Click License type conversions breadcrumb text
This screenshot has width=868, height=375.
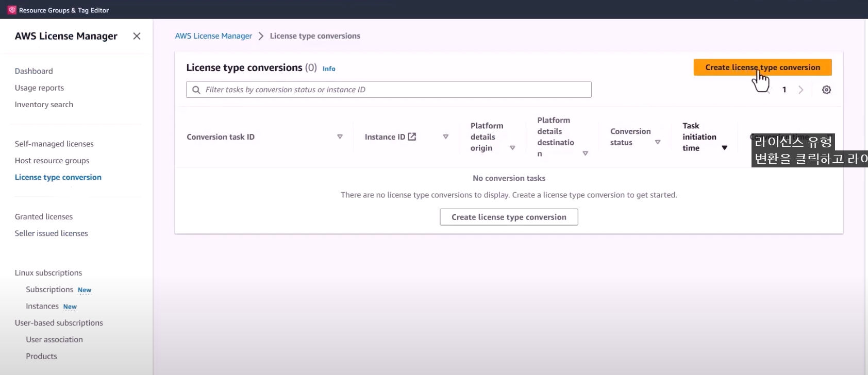click(315, 36)
